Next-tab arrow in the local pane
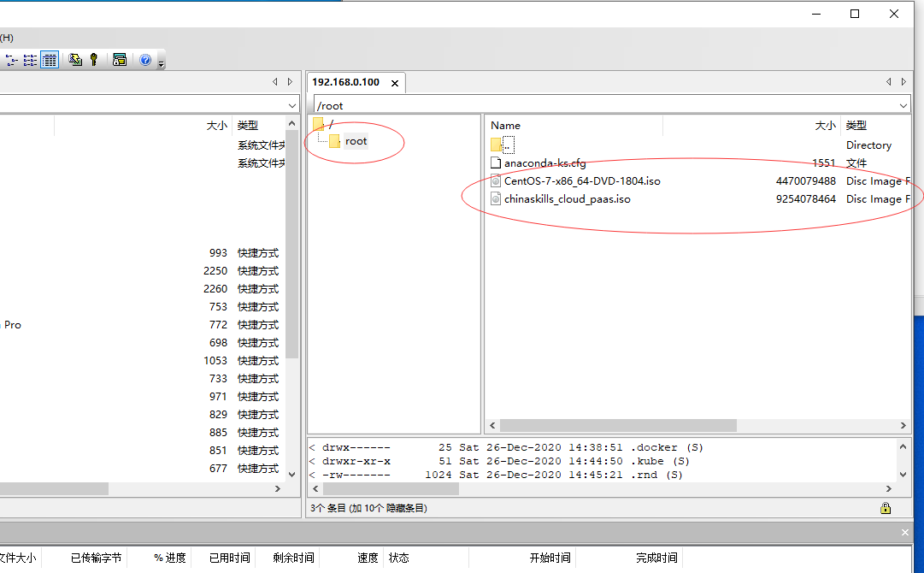Image resolution: width=924 pixels, height=573 pixels. [x=290, y=82]
